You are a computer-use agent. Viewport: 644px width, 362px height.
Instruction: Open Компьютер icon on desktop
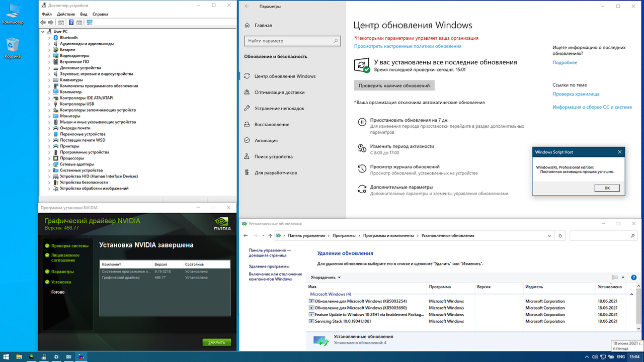click(x=13, y=15)
